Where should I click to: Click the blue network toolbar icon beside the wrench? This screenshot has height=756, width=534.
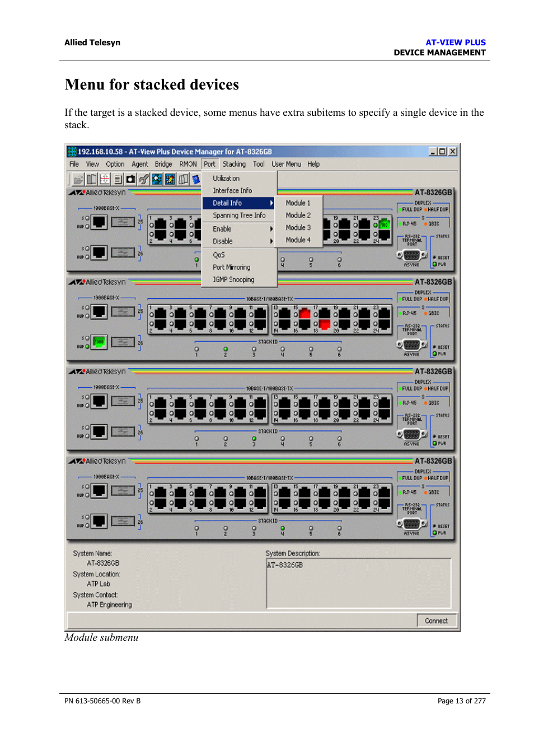coord(157,179)
